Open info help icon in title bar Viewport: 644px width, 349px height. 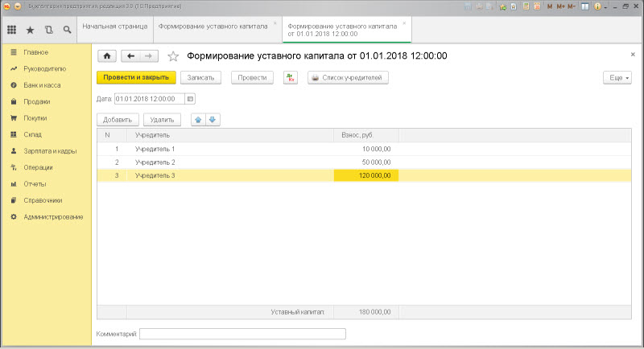597,6
